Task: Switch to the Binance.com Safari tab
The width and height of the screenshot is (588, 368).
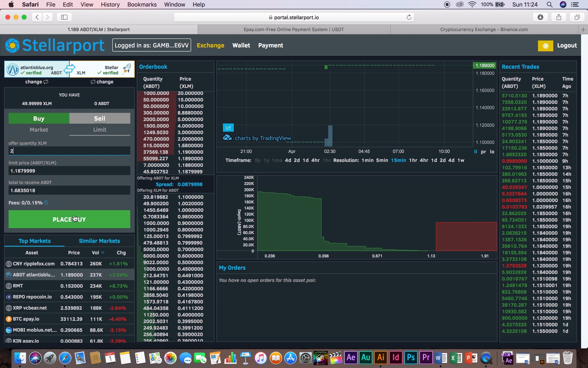Action: tap(484, 29)
